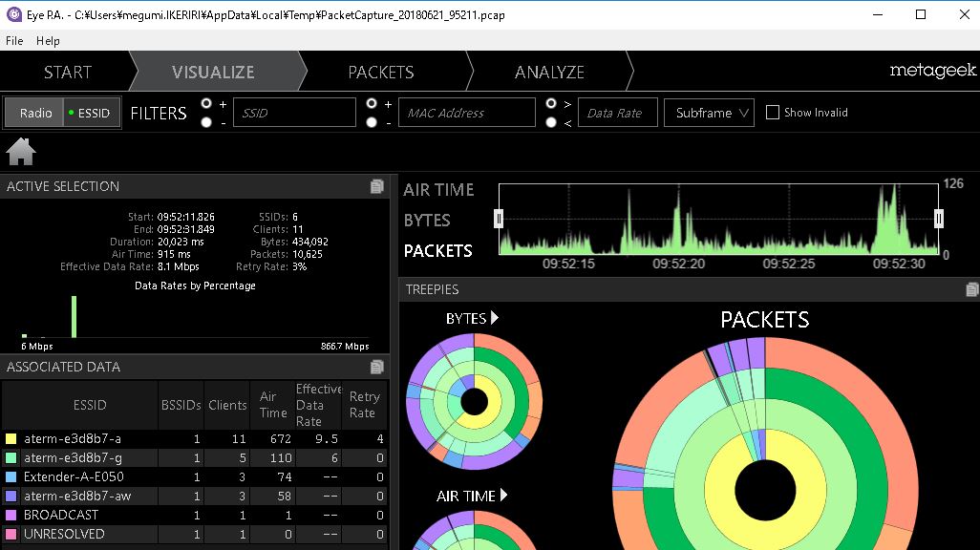Click the blue swatch for Extender-A-E050
Screen dimensions: 980x550
[11, 476]
